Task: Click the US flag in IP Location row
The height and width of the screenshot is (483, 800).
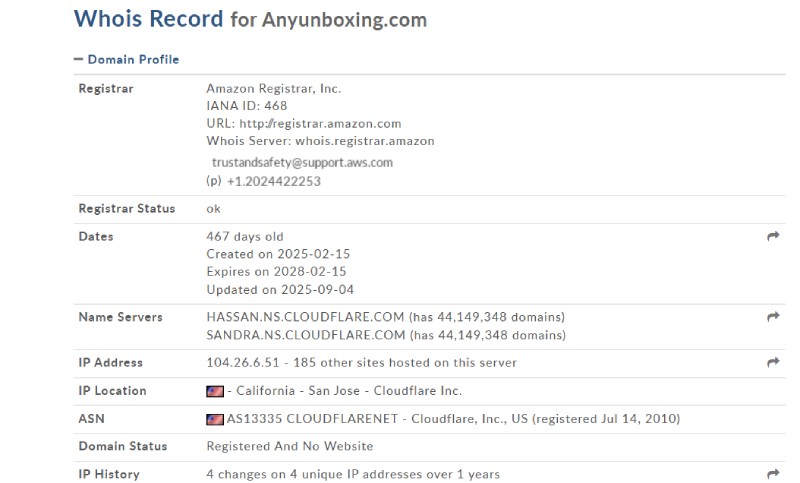Action: click(x=215, y=391)
